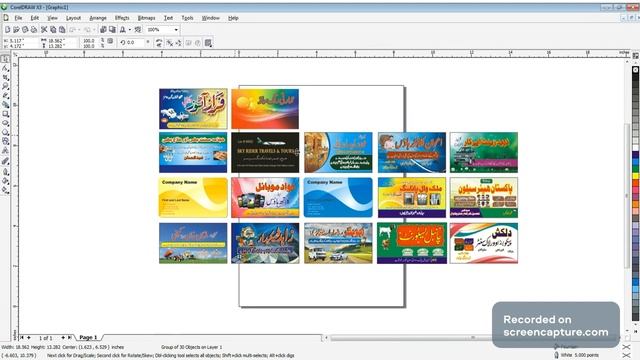Open the Bitmaps menu
This screenshot has height=360, width=640.
(x=147, y=18)
